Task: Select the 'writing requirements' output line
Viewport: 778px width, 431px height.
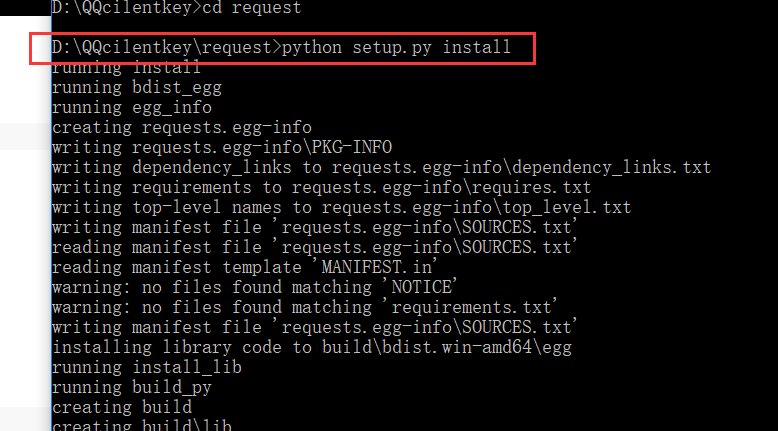Action: [x=322, y=187]
